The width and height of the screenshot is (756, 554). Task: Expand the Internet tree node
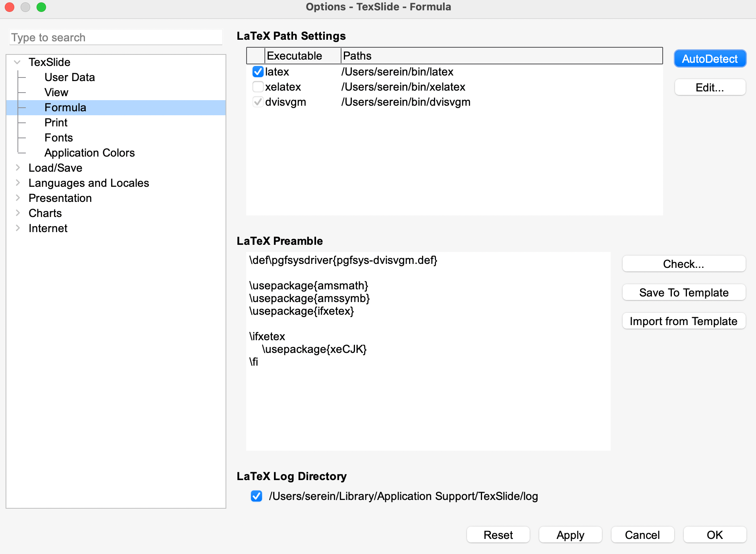[x=18, y=228]
